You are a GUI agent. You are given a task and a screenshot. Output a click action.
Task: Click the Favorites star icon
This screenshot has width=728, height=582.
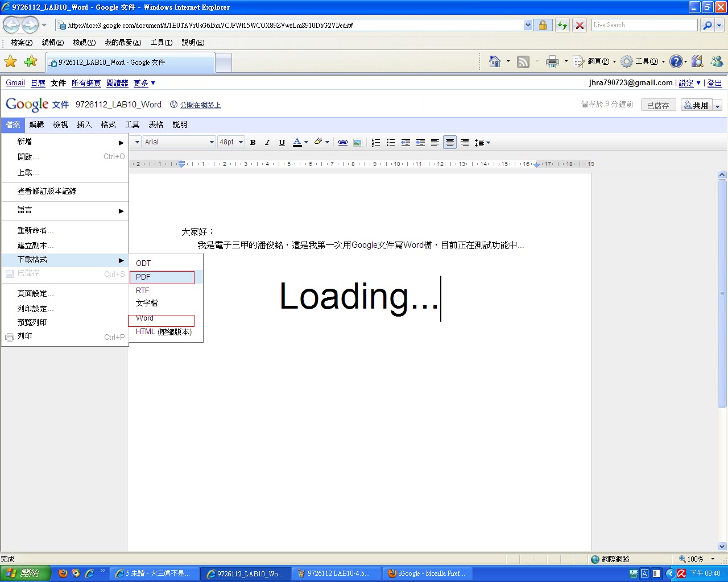(x=11, y=61)
